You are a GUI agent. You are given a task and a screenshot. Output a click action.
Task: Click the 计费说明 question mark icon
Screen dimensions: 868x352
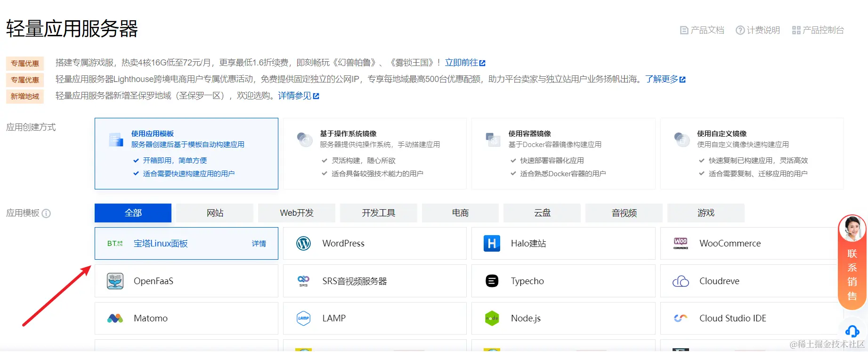[x=740, y=30]
